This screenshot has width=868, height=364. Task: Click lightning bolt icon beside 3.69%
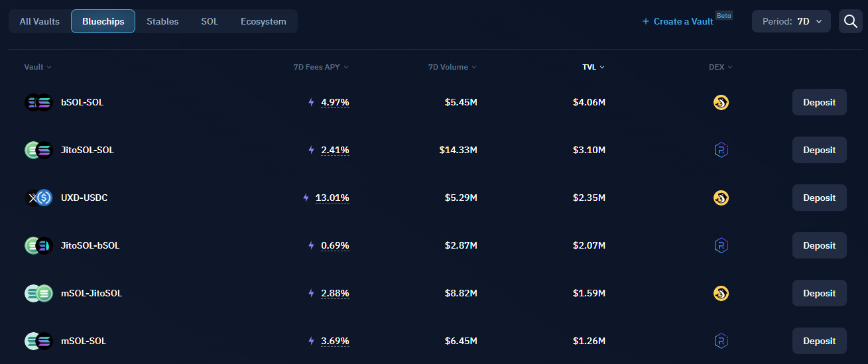(311, 341)
